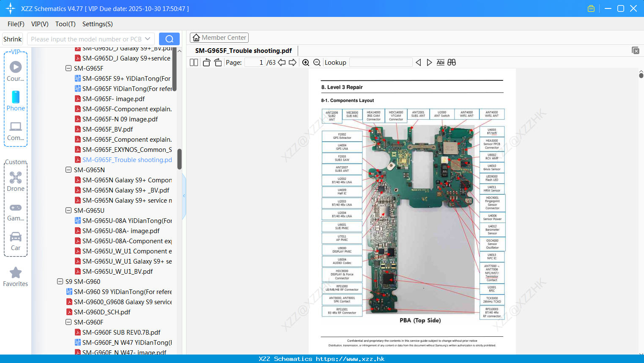Rotate the page clockwise
Screen dimensions: 644x363
pyautogui.click(x=218, y=63)
